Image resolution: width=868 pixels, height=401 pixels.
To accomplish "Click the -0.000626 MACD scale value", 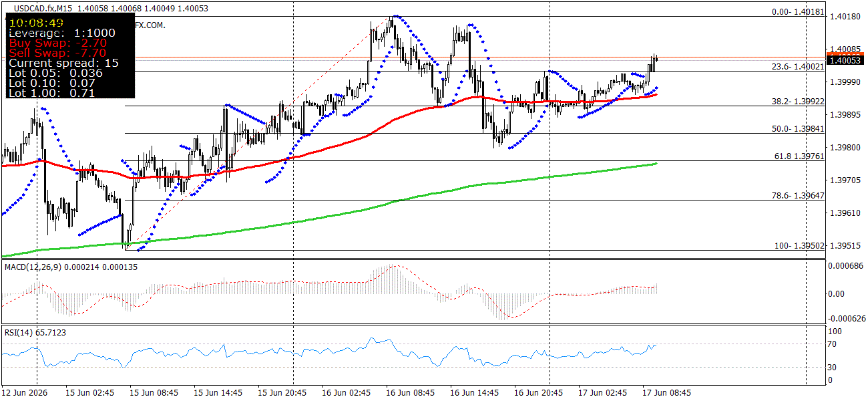I will pyautogui.click(x=847, y=318).
